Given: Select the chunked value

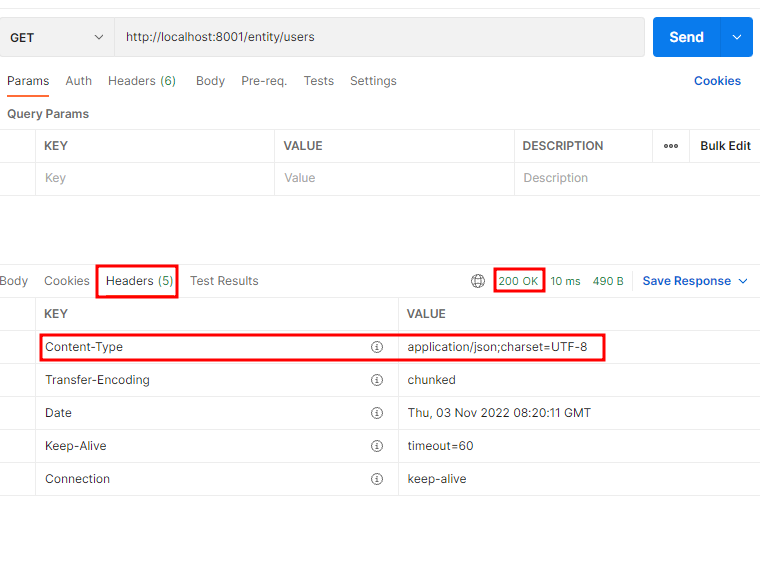Looking at the screenshot, I should (x=431, y=380).
